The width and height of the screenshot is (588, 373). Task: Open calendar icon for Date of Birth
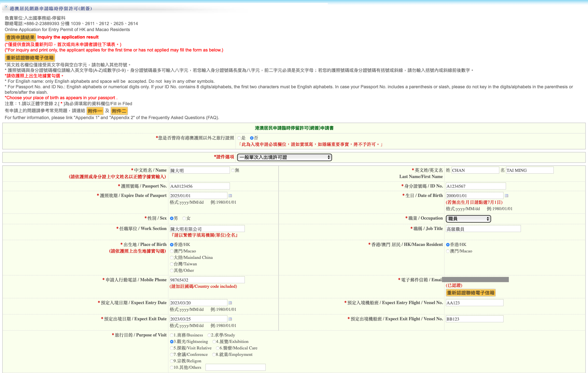pos(506,196)
